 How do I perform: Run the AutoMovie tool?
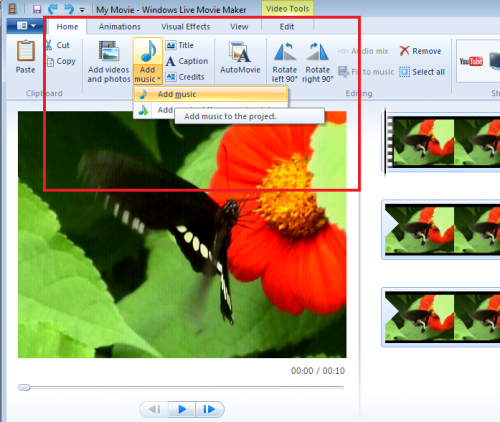(x=240, y=57)
